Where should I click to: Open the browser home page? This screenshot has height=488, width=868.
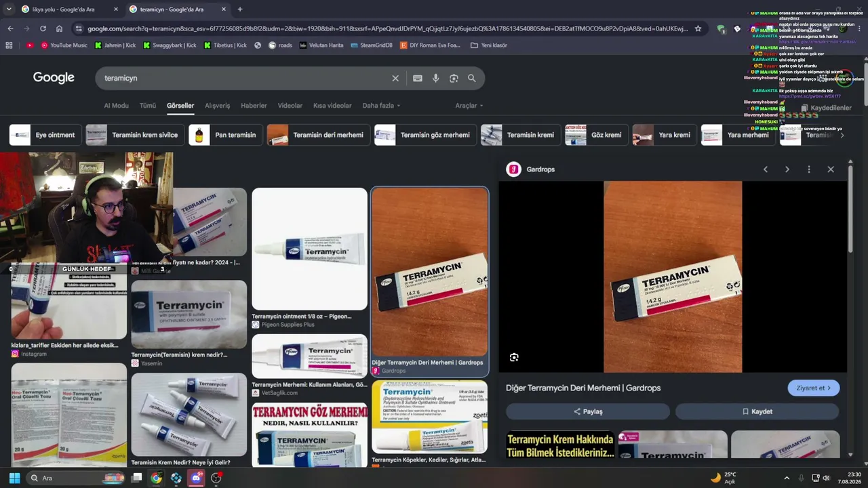[x=59, y=28]
